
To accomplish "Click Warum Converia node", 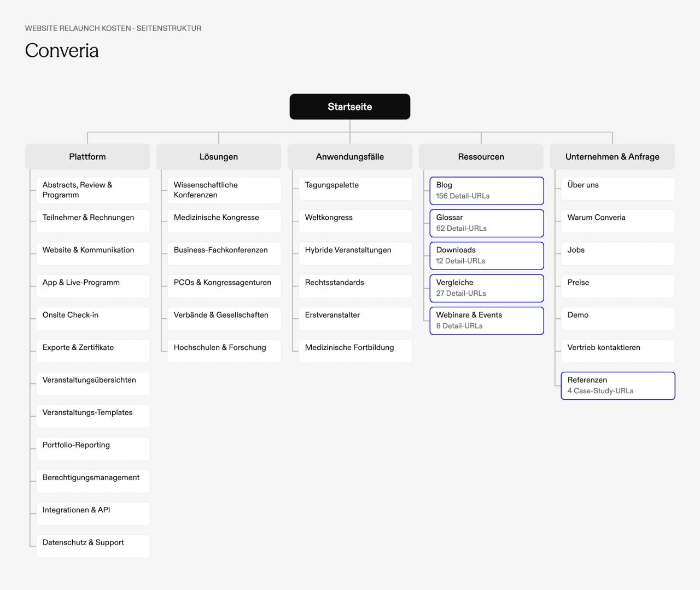I will pos(618,221).
